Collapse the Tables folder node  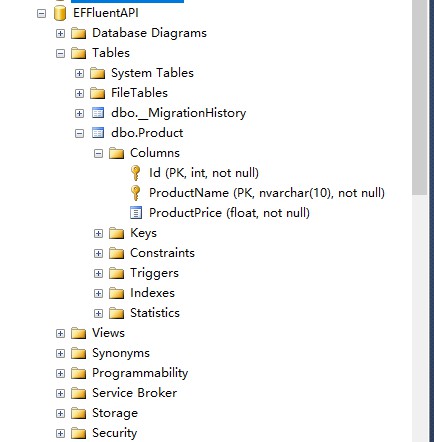pos(60,54)
